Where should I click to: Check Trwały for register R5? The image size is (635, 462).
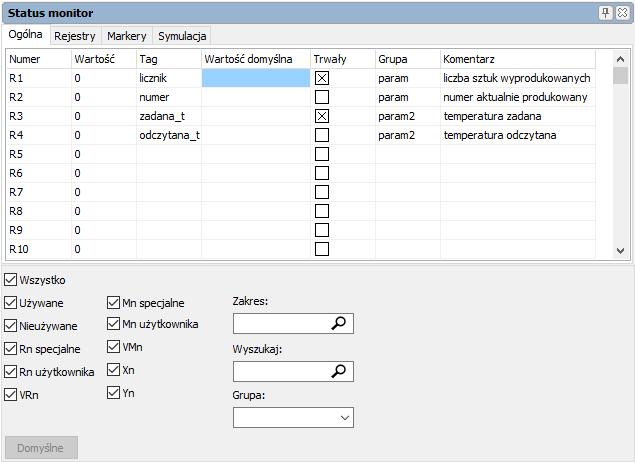point(322,154)
